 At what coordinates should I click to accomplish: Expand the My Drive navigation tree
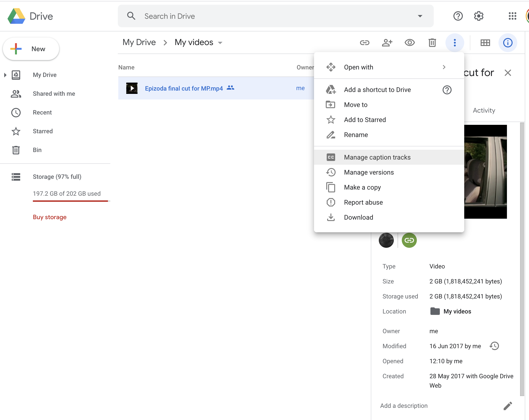click(x=5, y=75)
